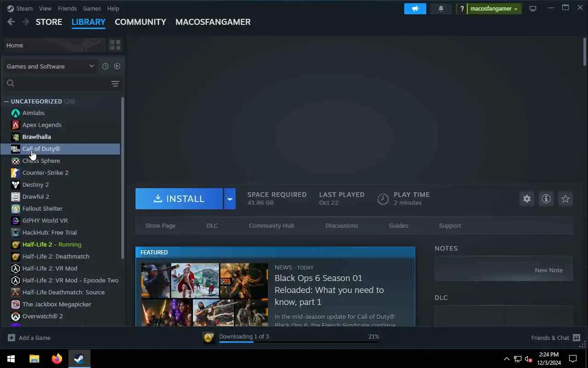
Task: Open the View menu
Action: click(45, 9)
